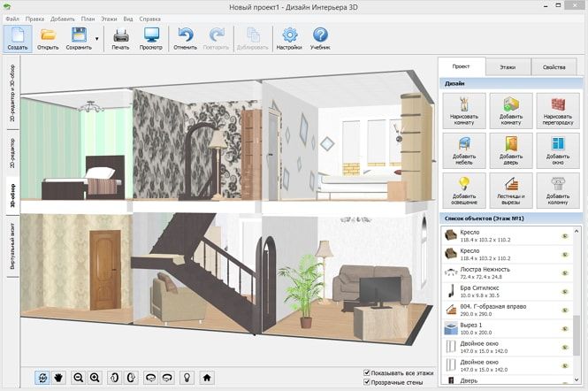
Task: Tilt view using left vertical rotate icon
Action: (114, 378)
